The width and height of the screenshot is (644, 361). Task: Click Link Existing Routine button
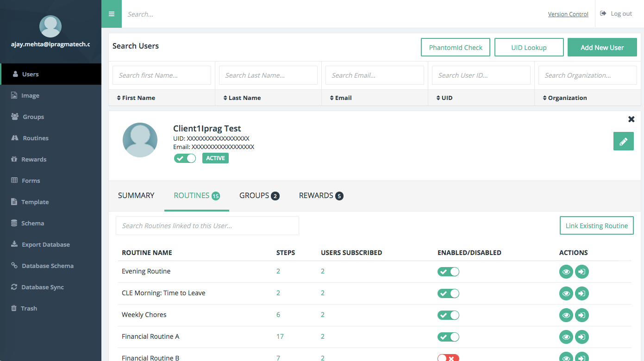[597, 225]
